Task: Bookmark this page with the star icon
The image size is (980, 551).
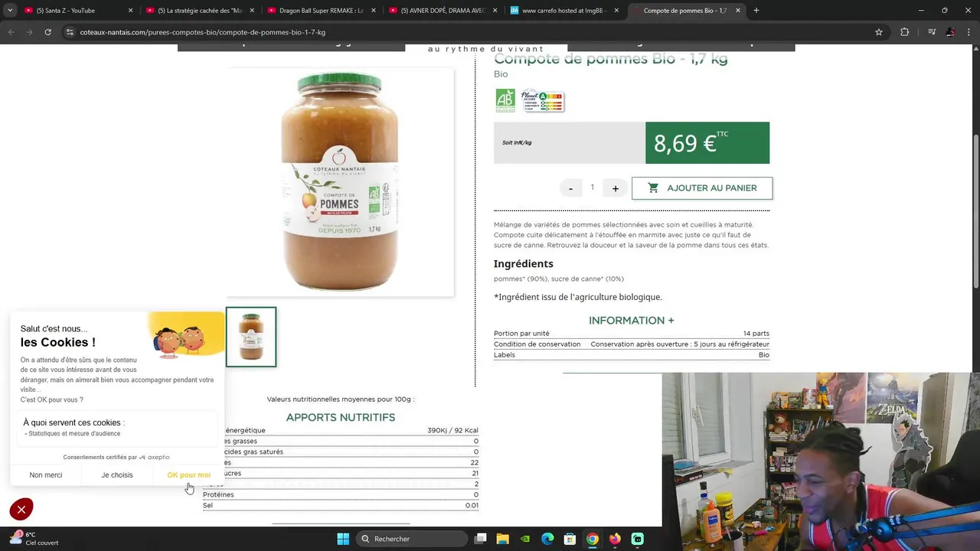Action: (879, 32)
